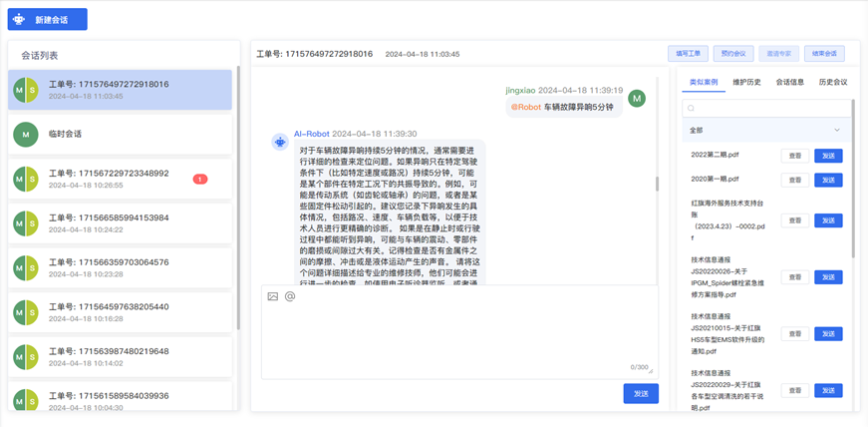Image resolution: width=868 pixels, height=427 pixels.
Task: View the 2022第二期.pdf document
Action: click(x=795, y=156)
